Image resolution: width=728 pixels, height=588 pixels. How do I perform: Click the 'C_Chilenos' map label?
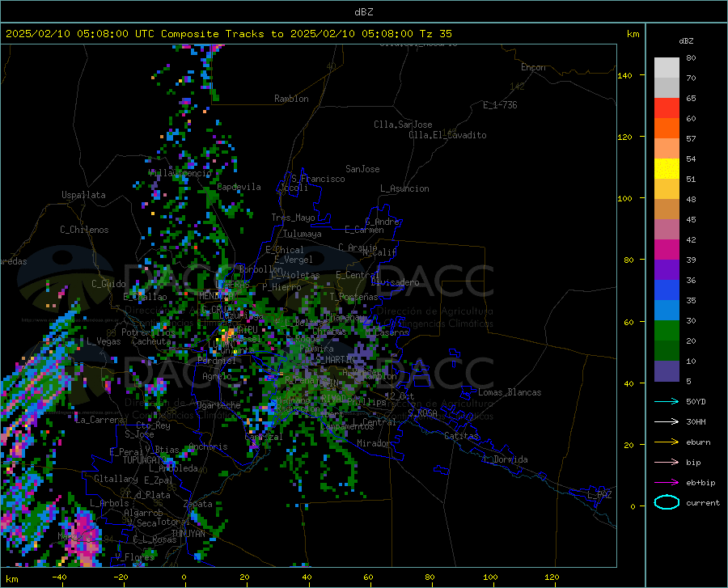(x=84, y=230)
